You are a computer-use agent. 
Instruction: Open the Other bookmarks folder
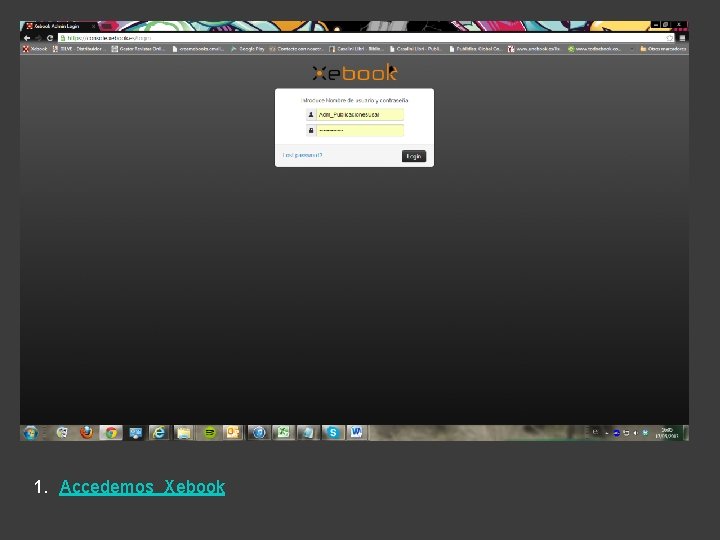[663, 49]
